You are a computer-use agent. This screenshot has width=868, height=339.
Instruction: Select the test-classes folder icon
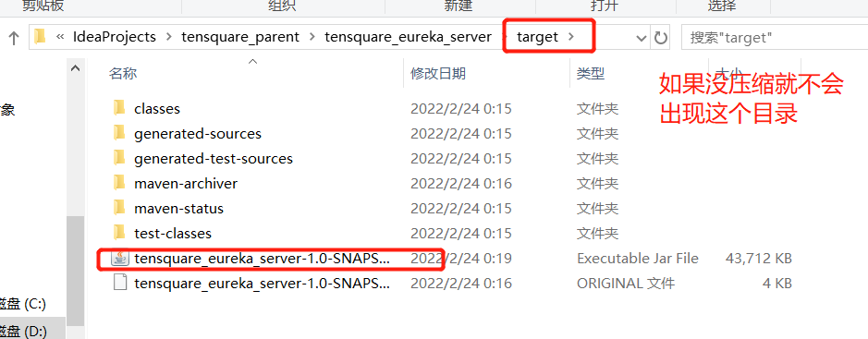[119, 233]
